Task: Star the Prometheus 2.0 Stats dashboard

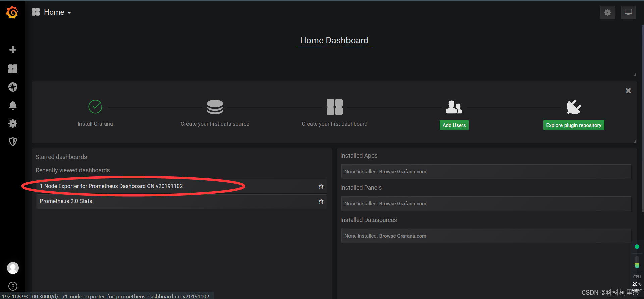Action: coord(321,201)
